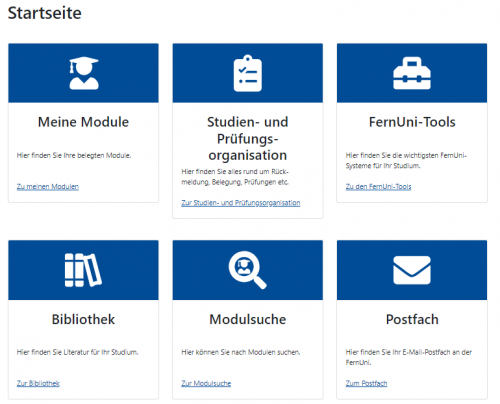
Task: Follow the 'Zu den FernUni-Tools' link
Action: tap(378, 187)
